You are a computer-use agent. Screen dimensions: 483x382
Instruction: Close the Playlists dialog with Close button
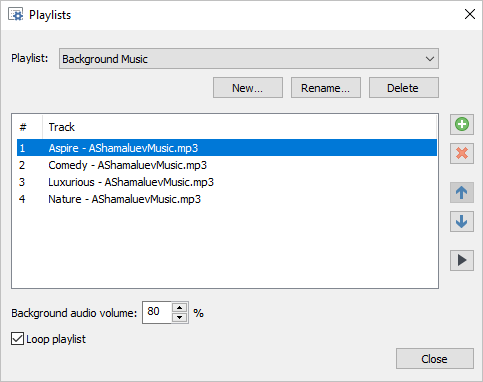pos(435,359)
